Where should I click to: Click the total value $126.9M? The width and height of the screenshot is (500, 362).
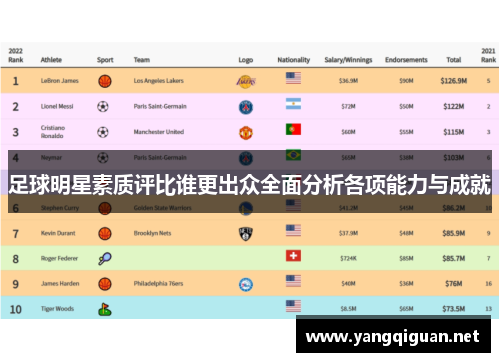(454, 81)
